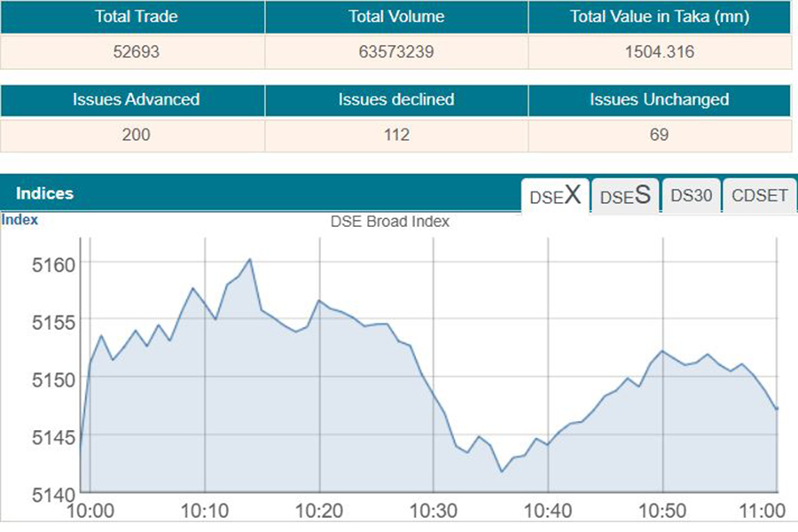
Task: Click the unchanged issues count 69
Action: pos(659,135)
